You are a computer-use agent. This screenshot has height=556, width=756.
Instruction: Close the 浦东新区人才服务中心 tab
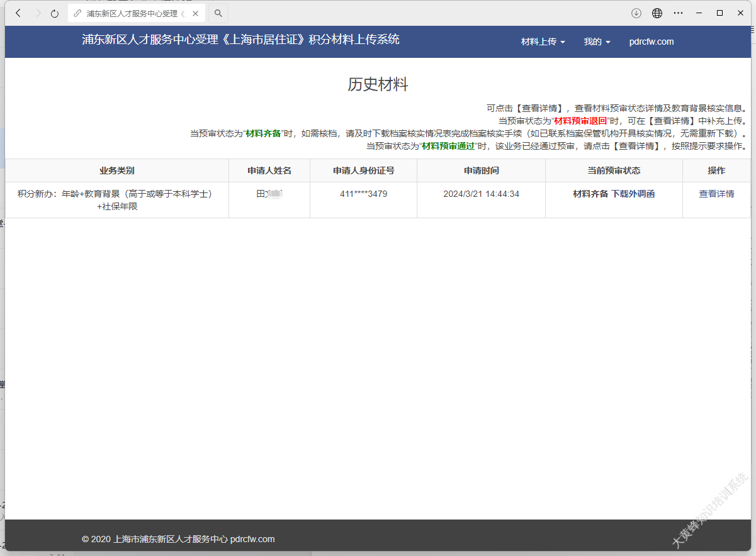pyautogui.click(x=196, y=13)
